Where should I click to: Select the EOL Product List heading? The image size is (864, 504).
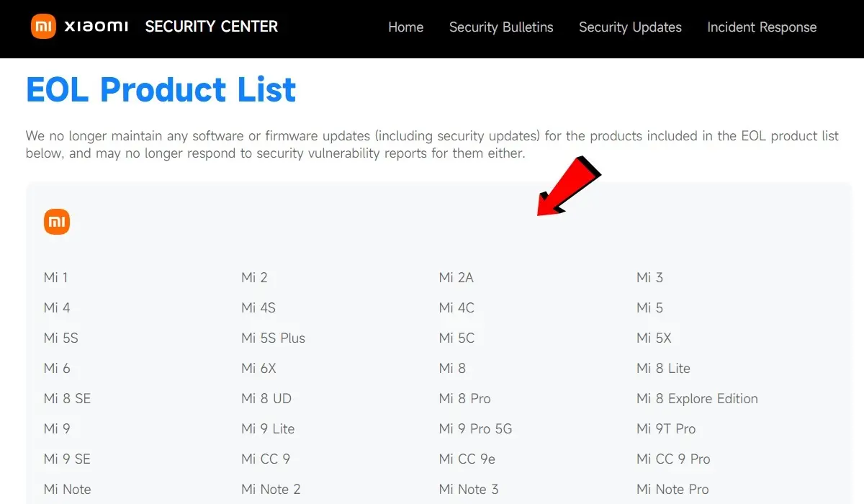(161, 90)
